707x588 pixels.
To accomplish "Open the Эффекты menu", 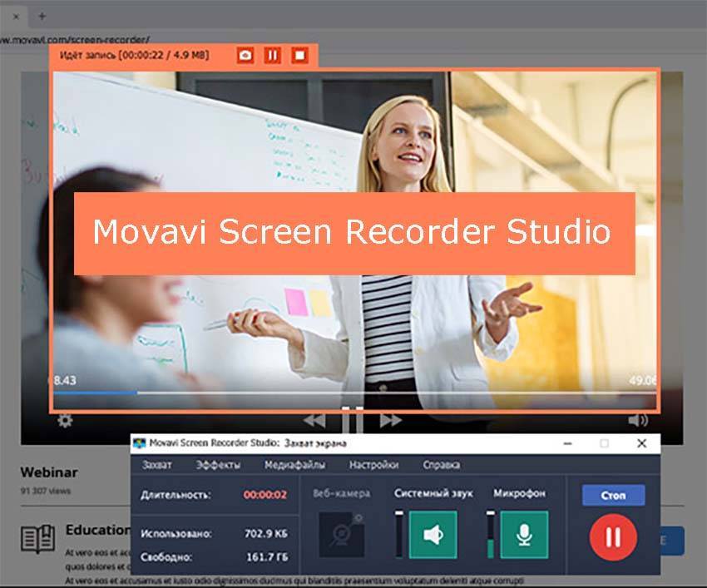I will click(218, 464).
